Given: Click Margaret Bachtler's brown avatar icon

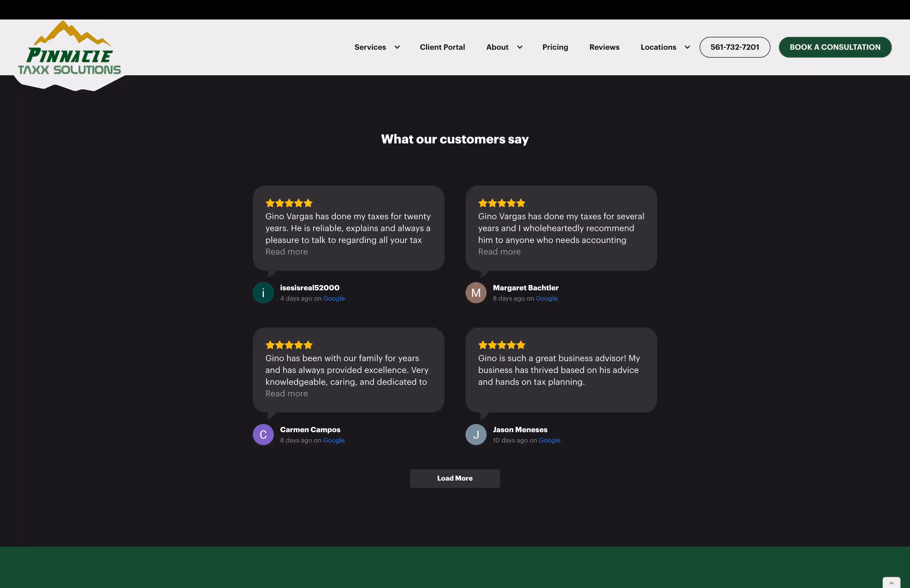Looking at the screenshot, I should click(476, 293).
